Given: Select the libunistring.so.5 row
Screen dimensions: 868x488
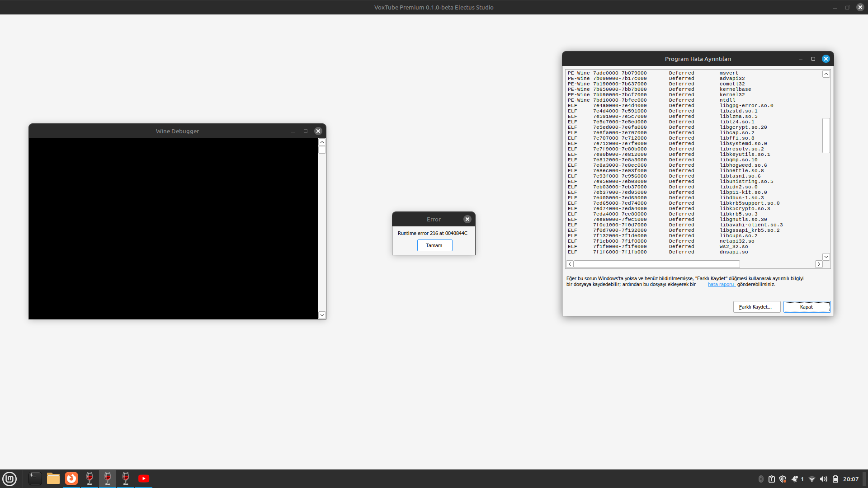Looking at the screenshot, I should tap(670, 182).
